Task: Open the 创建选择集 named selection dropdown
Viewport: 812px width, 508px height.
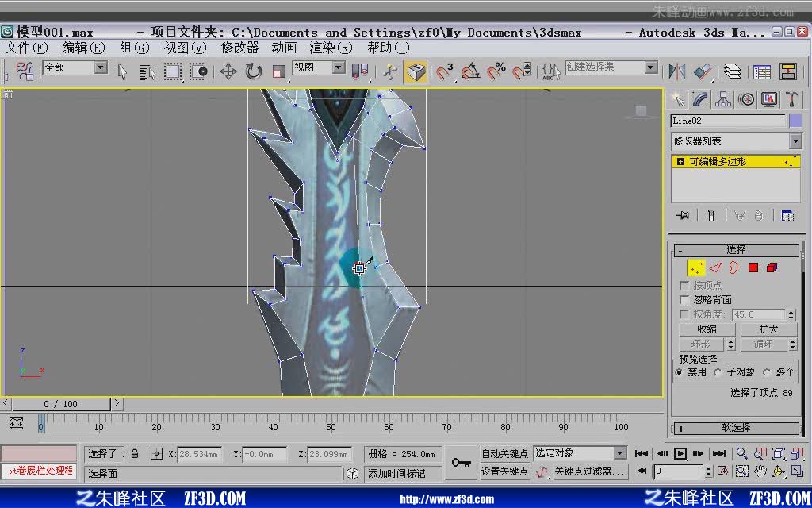Action: pos(651,67)
